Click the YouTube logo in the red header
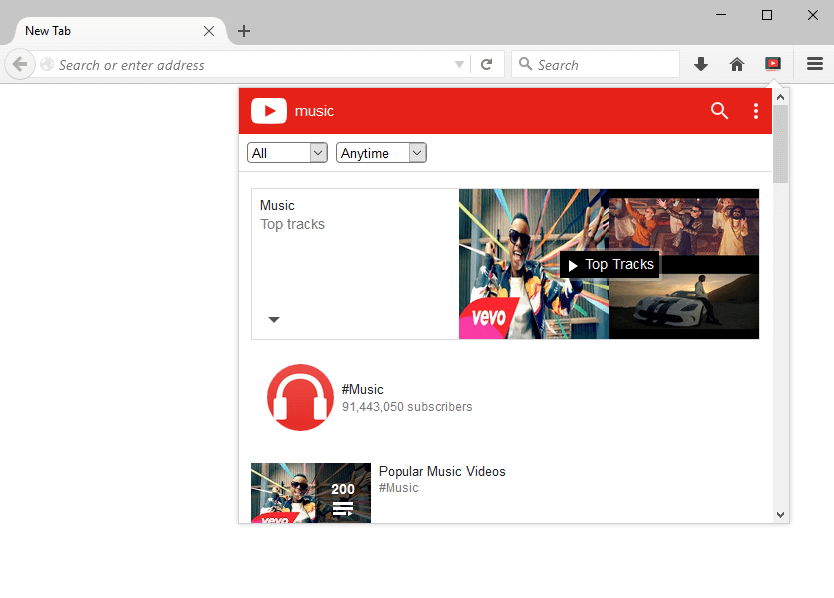Image resolution: width=834 pixels, height=598 pixels. (x=269, y=111)
